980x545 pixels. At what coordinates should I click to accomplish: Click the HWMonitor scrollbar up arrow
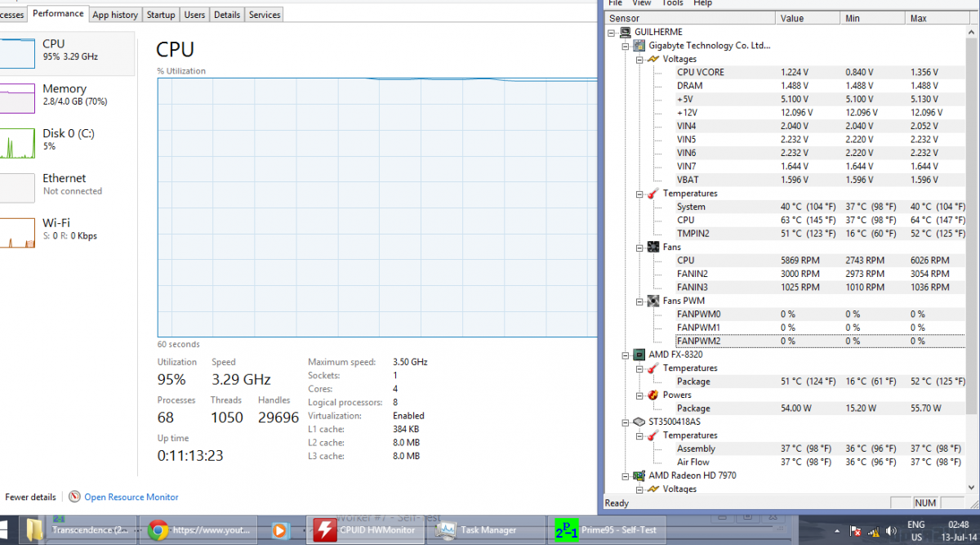tap(971, 33)
